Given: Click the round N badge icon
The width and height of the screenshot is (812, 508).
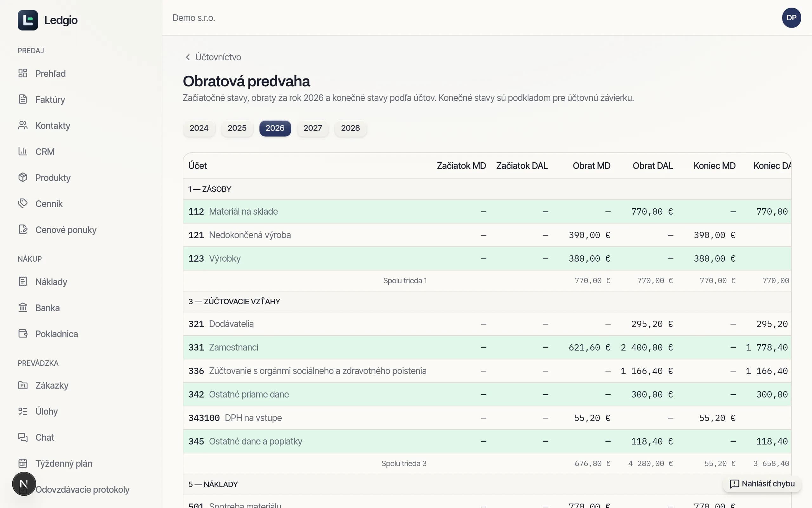Looking at the screenshot, I should point(24,484).
